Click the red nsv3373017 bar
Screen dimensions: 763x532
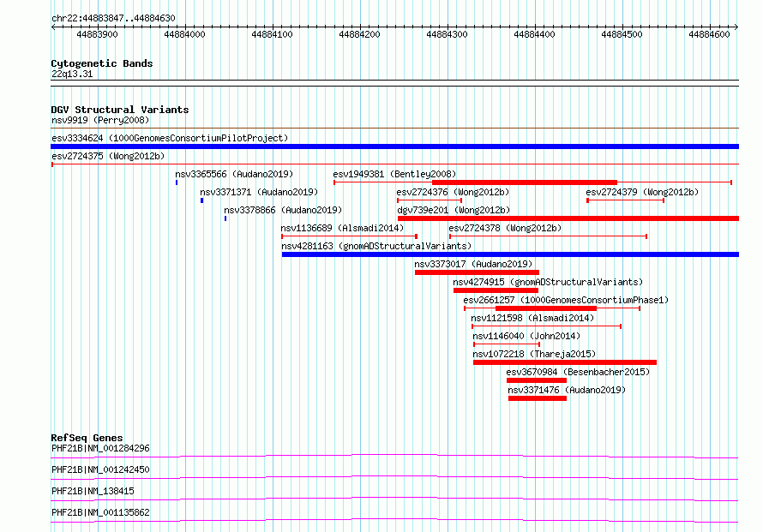click(x=477, y=272)
